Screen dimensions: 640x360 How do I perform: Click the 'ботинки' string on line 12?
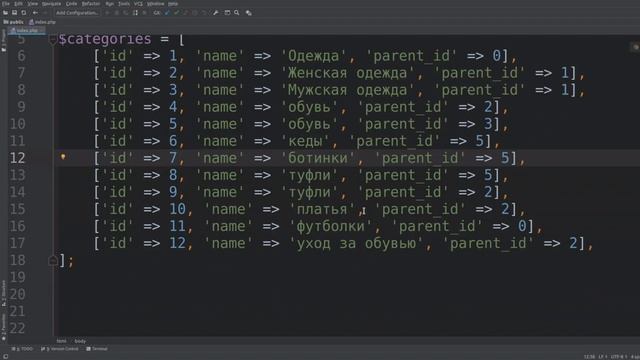318,158
